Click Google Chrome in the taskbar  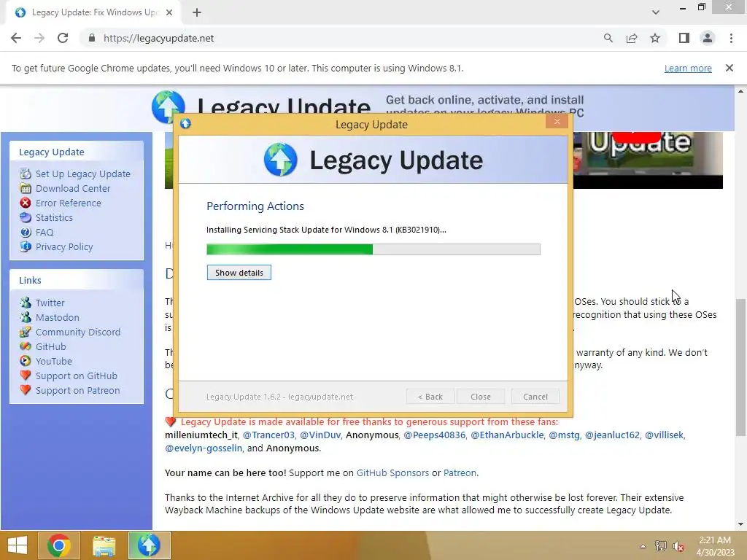(59, 545)
